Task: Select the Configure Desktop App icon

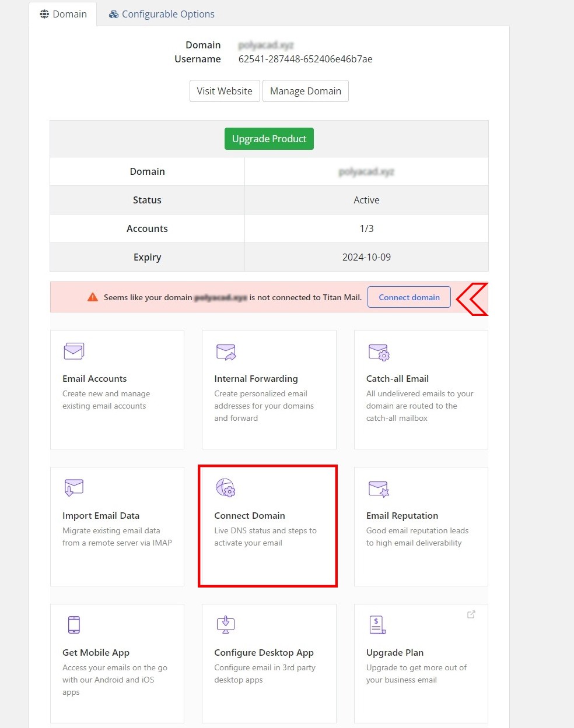Action: (226, 624)
